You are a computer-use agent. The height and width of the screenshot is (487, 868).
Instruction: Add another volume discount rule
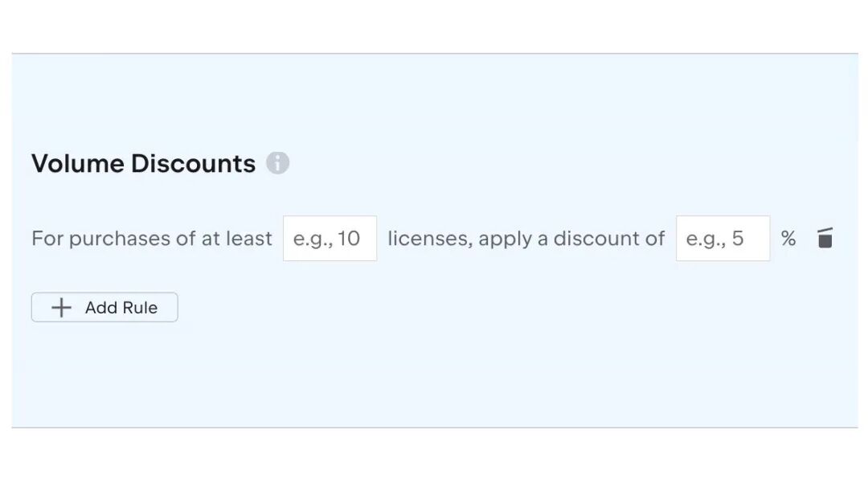tap(104, 307)
